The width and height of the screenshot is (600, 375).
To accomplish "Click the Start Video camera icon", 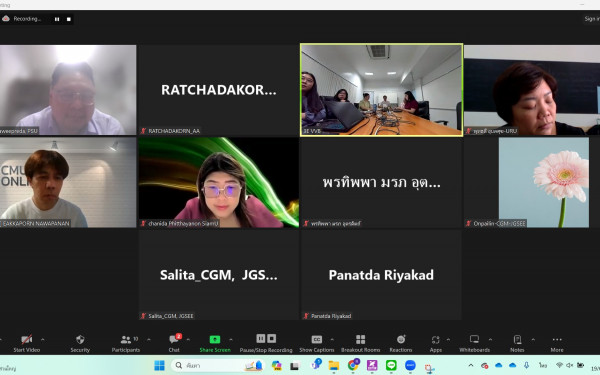I will coord(26,339).
